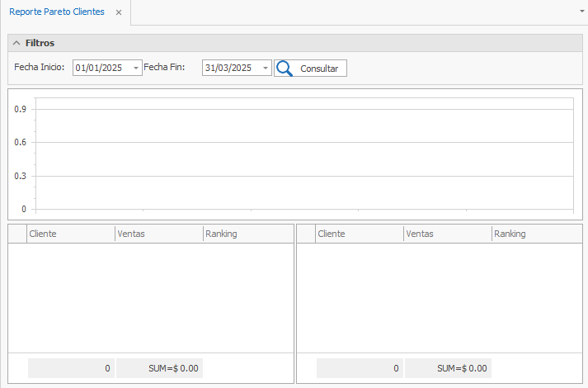The image size is (588, 388).
Task: Sort right table by Cliente column
Action: [359, 234]
